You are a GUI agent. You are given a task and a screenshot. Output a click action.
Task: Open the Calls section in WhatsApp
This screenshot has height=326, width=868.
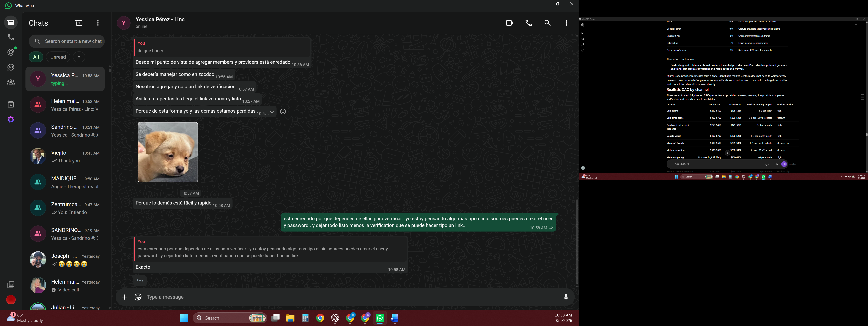pos(11,37)
